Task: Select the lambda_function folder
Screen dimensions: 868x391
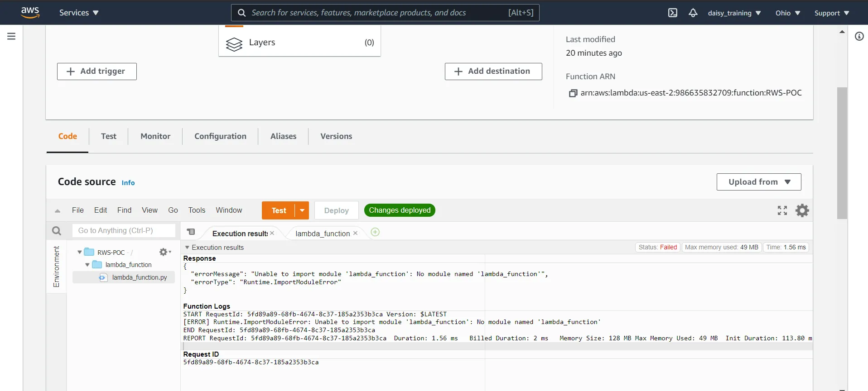Action: tap(129, 265)
